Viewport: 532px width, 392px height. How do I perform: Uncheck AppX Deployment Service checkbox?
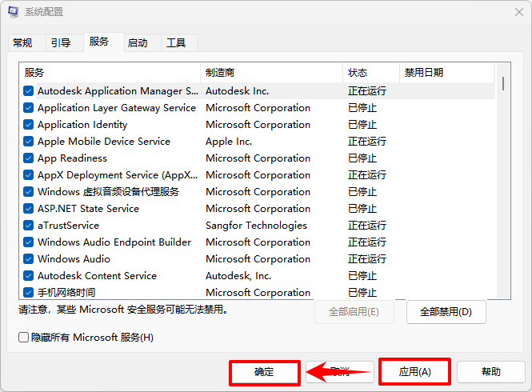tap(29, 174)
